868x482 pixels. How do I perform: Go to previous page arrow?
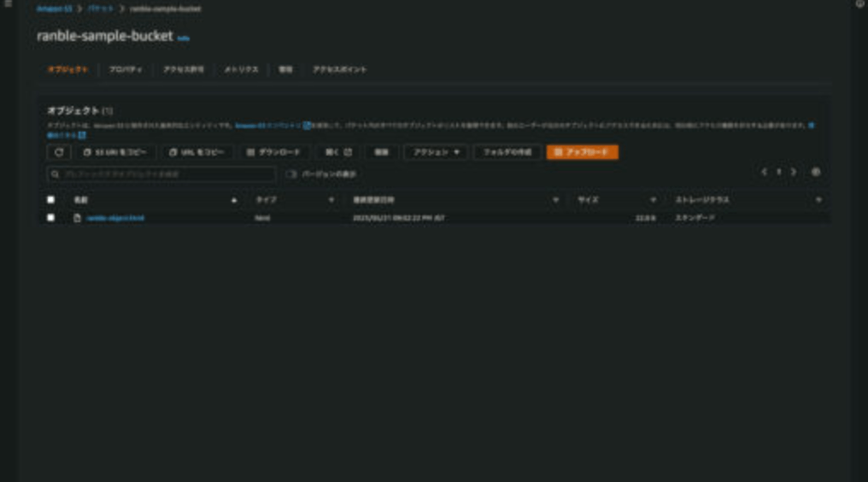pyautogui.click(x=764, y=172)
